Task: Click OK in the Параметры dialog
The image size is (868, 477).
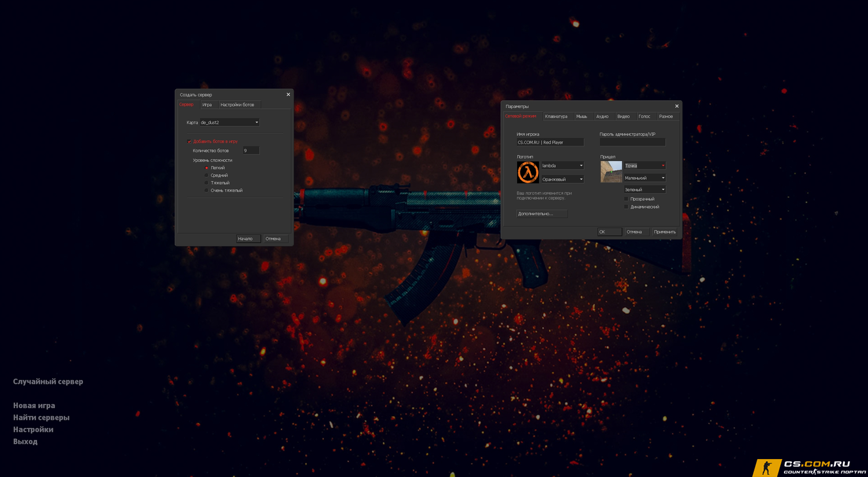Action: coord(610,232)
